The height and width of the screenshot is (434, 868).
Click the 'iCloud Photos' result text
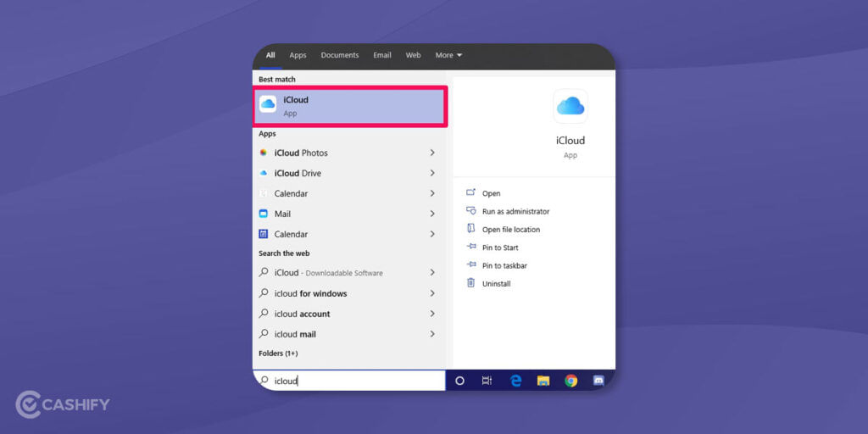301,153
